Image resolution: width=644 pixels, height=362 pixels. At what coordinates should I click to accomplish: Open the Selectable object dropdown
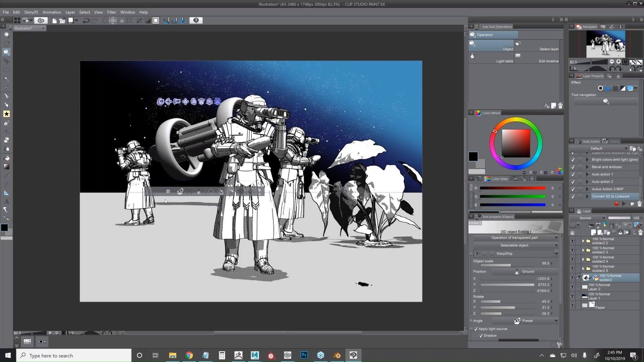point(516,245)
